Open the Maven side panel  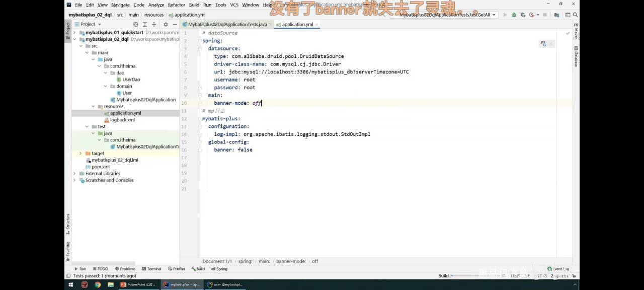pos(576,32)
